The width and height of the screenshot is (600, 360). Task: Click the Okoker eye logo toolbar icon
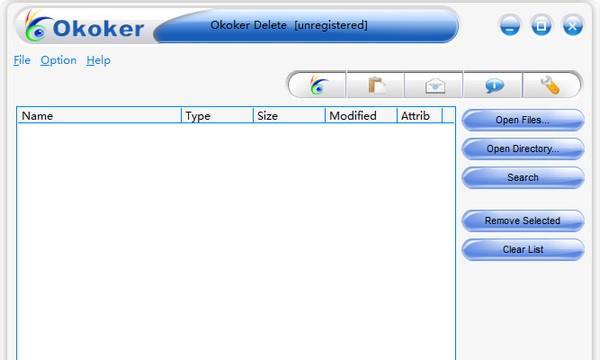[x=318, y=85]
